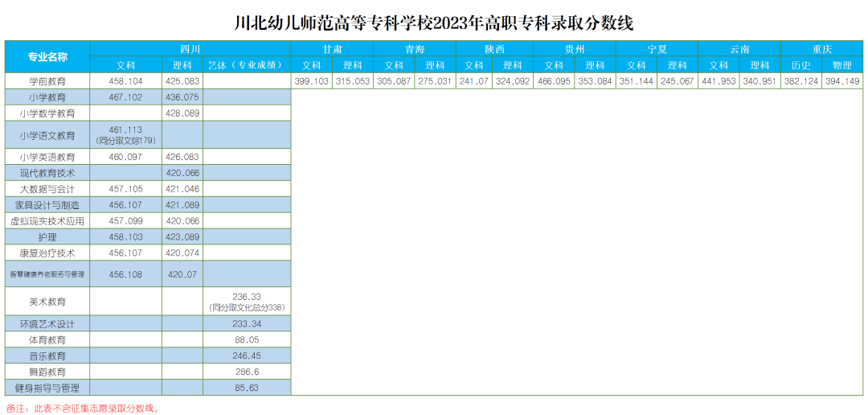Screen dimensions: 868x415
Task: Click the score 467.102 for 小学教育
Action: [126, 97]
